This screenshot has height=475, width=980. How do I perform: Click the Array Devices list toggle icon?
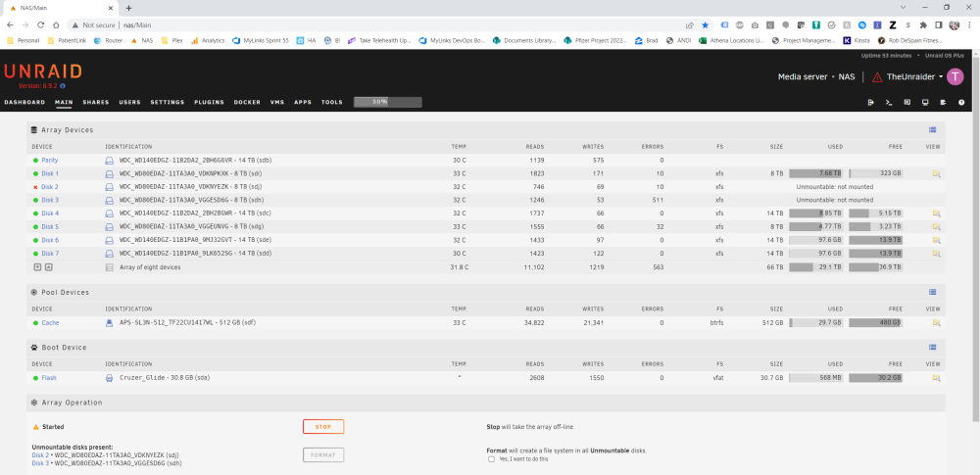(x=933, y=130)
